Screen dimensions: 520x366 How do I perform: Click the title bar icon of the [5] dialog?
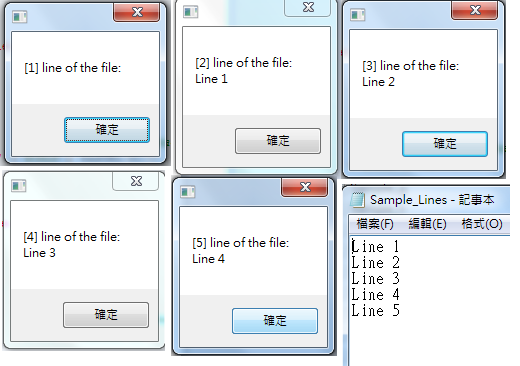tap(187, 192)
